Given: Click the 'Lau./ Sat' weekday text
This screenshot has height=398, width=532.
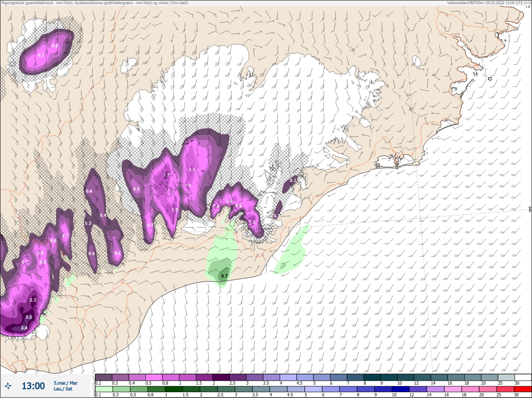Looking at the screenshot, I should tap(63, 389).
